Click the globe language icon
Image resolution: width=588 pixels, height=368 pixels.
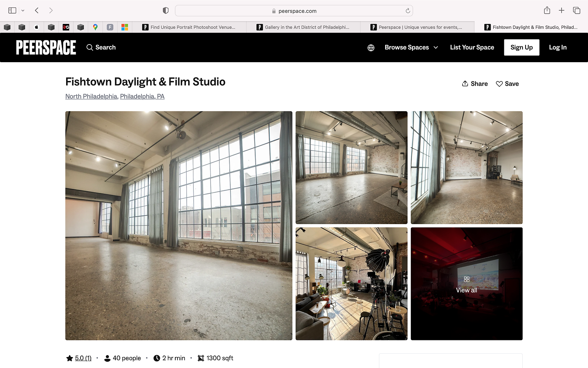click(371, 47)
